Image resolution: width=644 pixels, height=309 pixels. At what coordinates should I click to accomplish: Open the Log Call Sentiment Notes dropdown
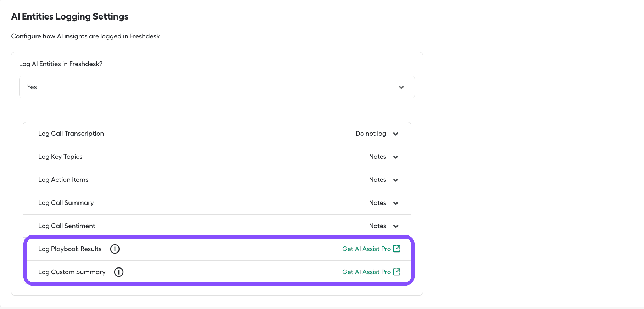(384, 226)
